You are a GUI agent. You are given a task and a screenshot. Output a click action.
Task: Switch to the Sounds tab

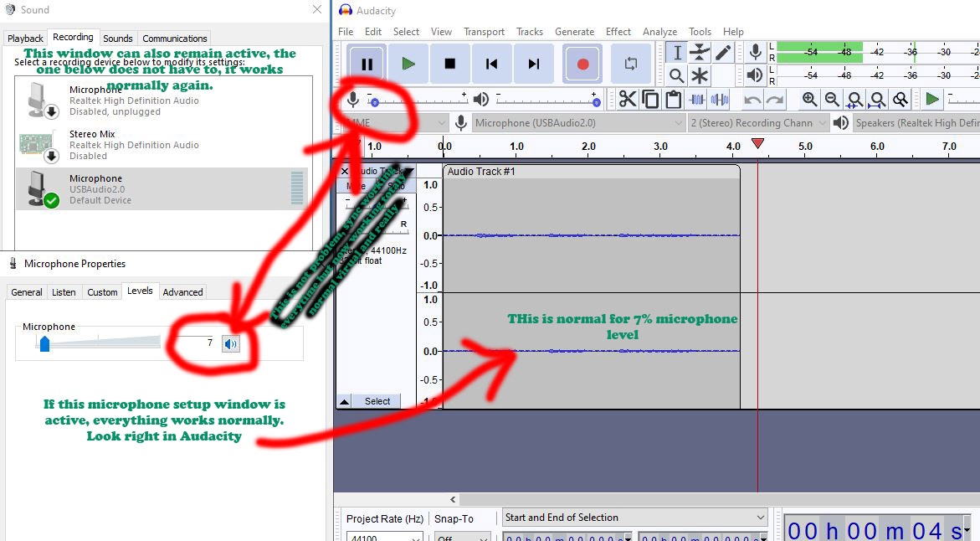117,39
